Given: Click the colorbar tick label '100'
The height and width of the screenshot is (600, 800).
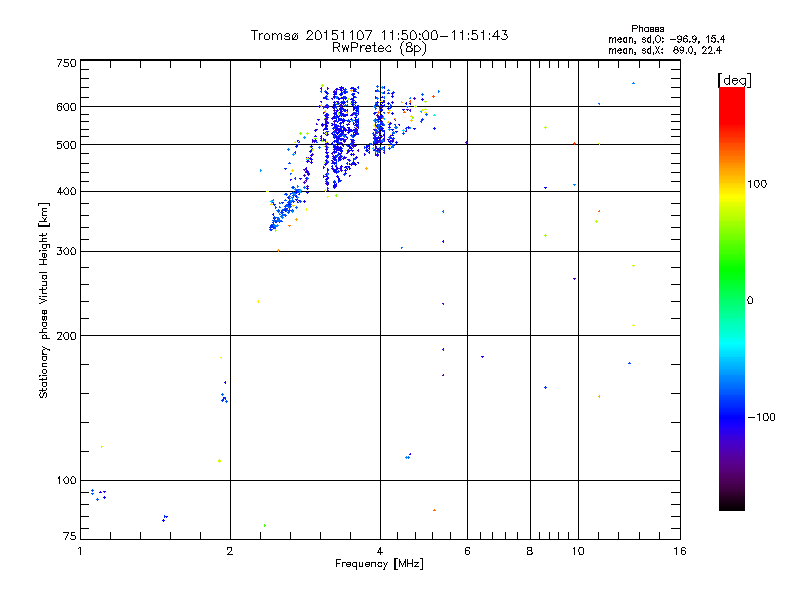Looking at the screenshot, I should click(757, 184).
